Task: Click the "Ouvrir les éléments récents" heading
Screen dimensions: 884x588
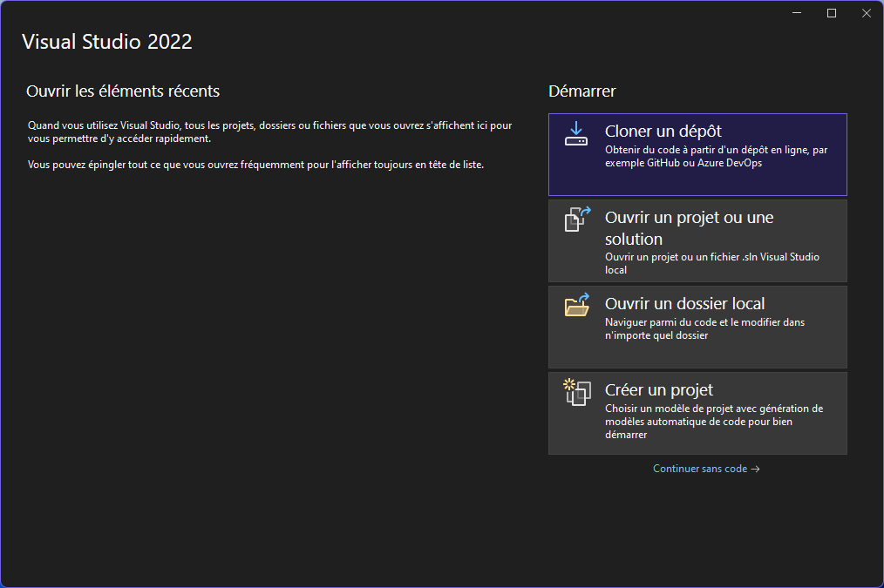Action: click(123, 91)
